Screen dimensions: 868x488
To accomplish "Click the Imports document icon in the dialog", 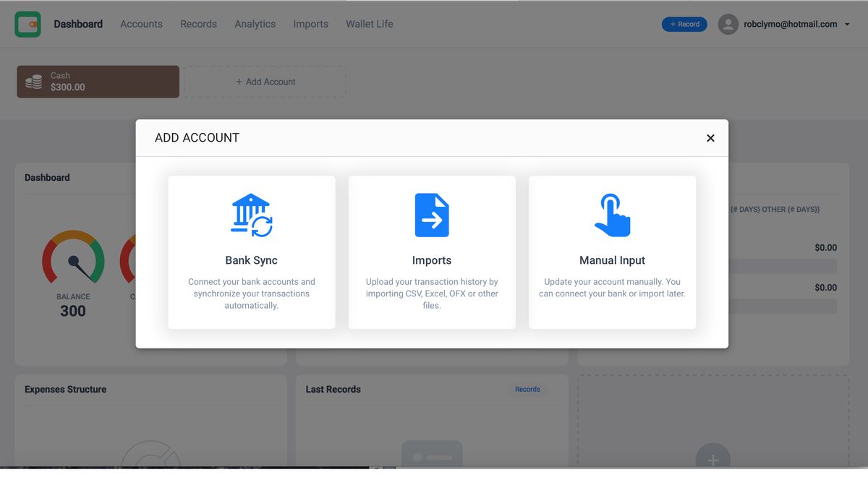I will pos(432,215).
